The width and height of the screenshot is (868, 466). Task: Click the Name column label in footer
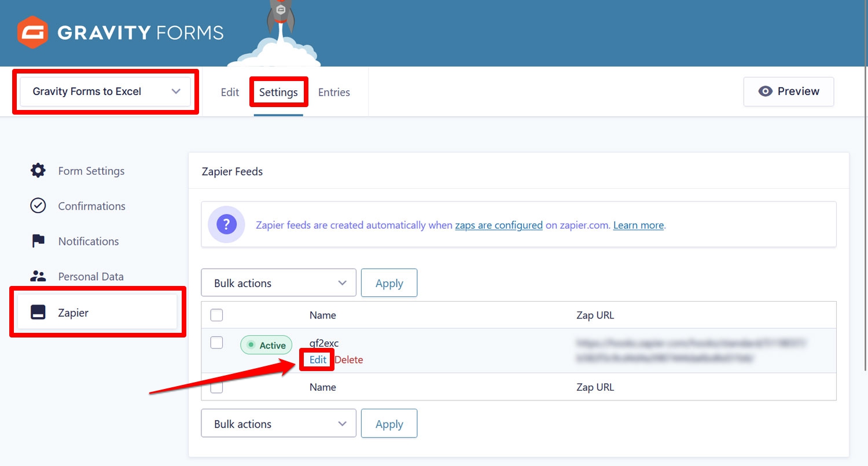coord(323,387)
